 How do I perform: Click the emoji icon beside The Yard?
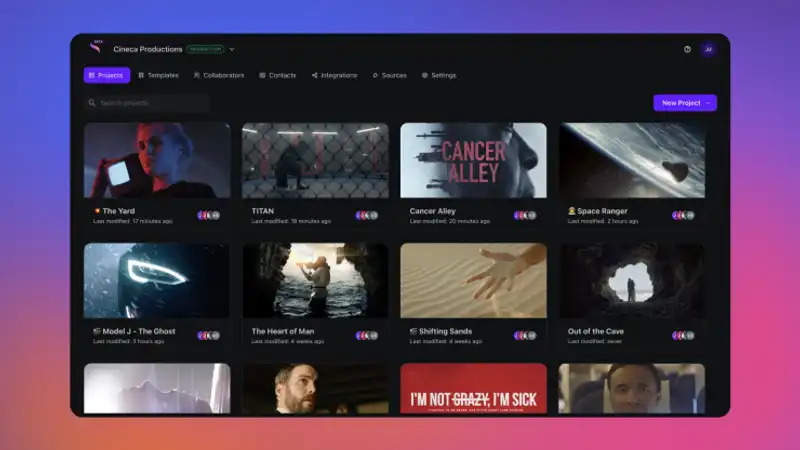point(97,211)
